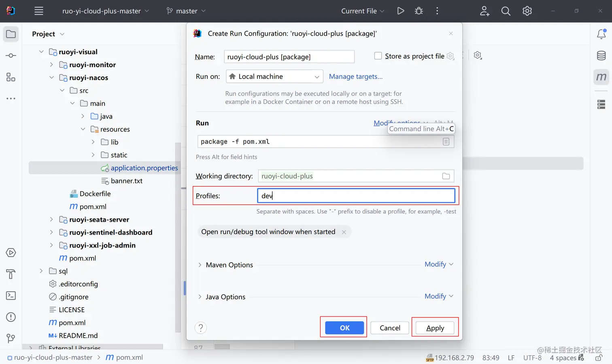The width and height of the screenshot is (612, 364).
Task: Open the Terminal tool window
Action: pyautogui.click(x=11, y=296)
